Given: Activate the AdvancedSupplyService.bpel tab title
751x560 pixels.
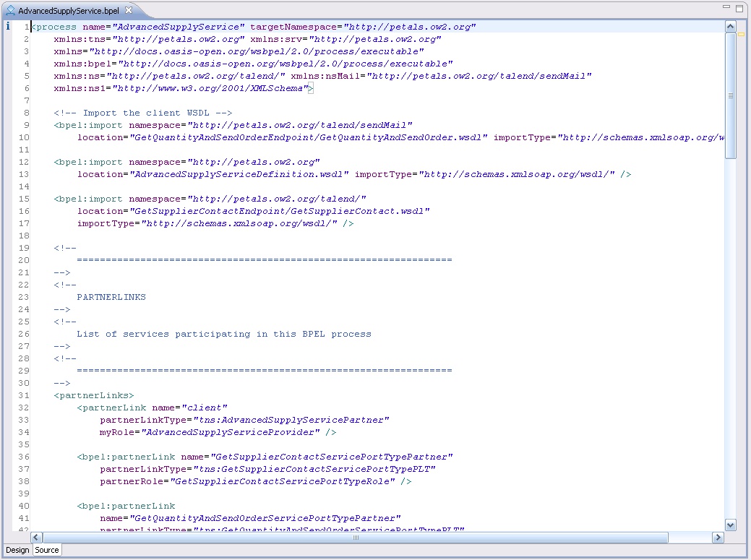Looking at the screenshot, I should click(x=69, y=11).
